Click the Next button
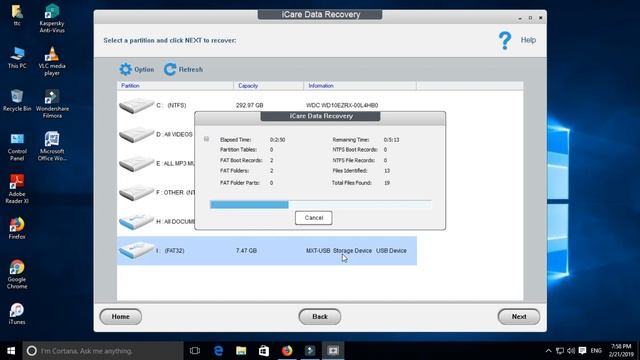The width and height of the screenshot is (640, 360). (x=519, y=317)
